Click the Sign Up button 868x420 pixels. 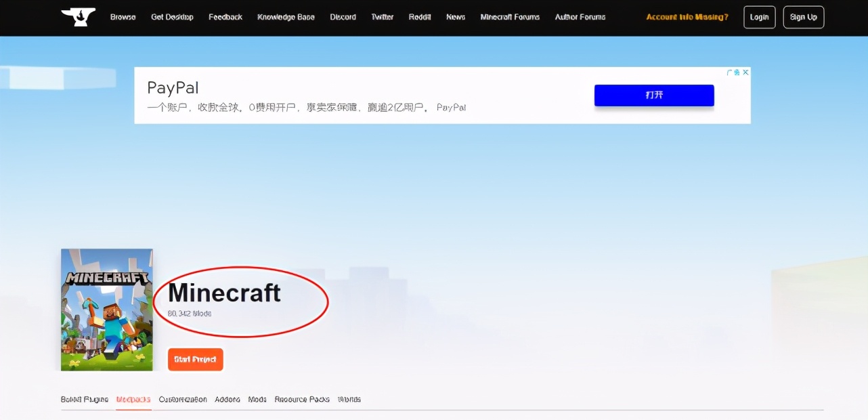click(x=804, y=17)
